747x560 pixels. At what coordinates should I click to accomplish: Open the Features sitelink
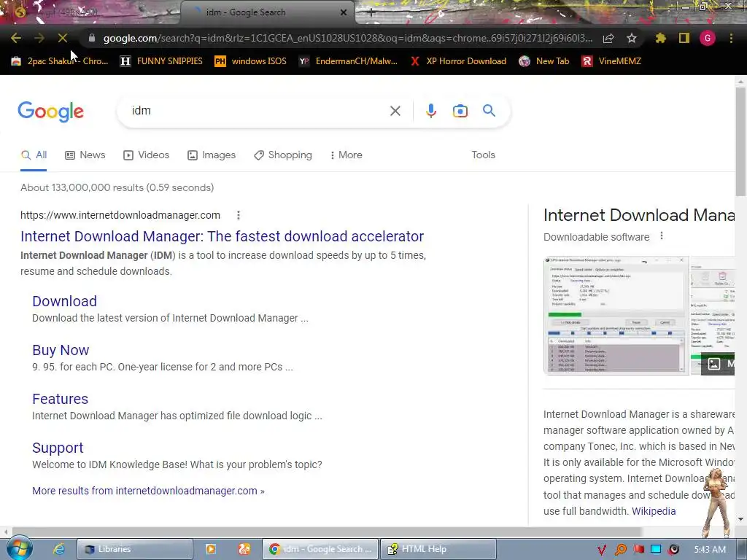tap(60, 399)
